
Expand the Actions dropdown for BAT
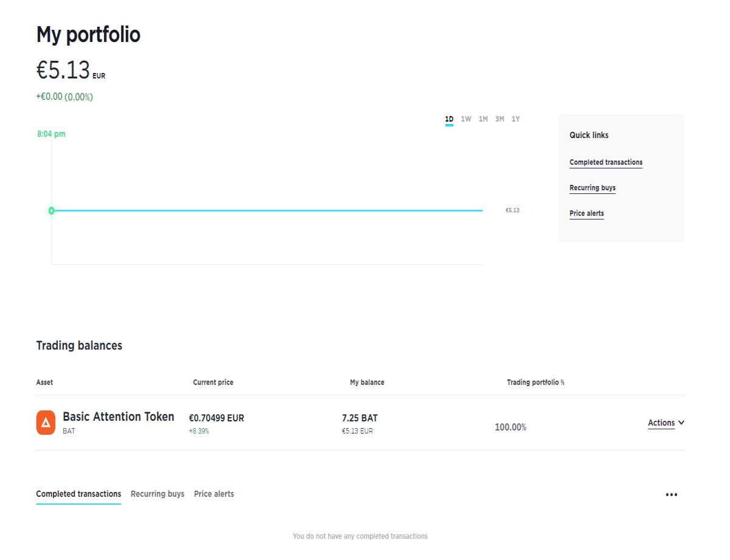[666, 423]
